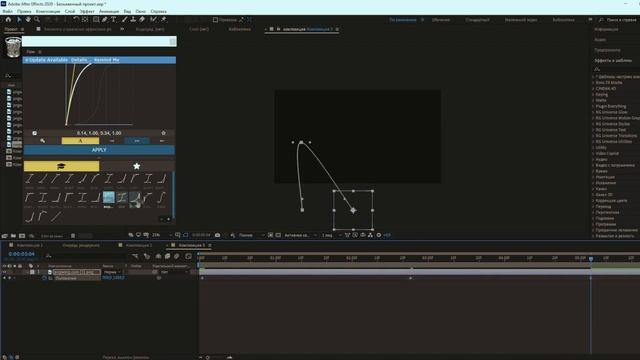Screen dimensions: 640x360
Task: Click Details link in update banner
Action: [x=79, y=60]
